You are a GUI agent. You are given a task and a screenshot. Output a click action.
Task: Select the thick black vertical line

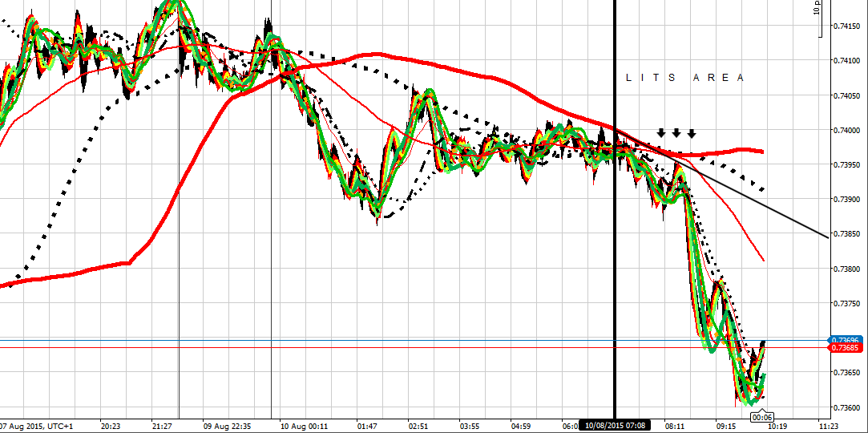pos(615,210)
